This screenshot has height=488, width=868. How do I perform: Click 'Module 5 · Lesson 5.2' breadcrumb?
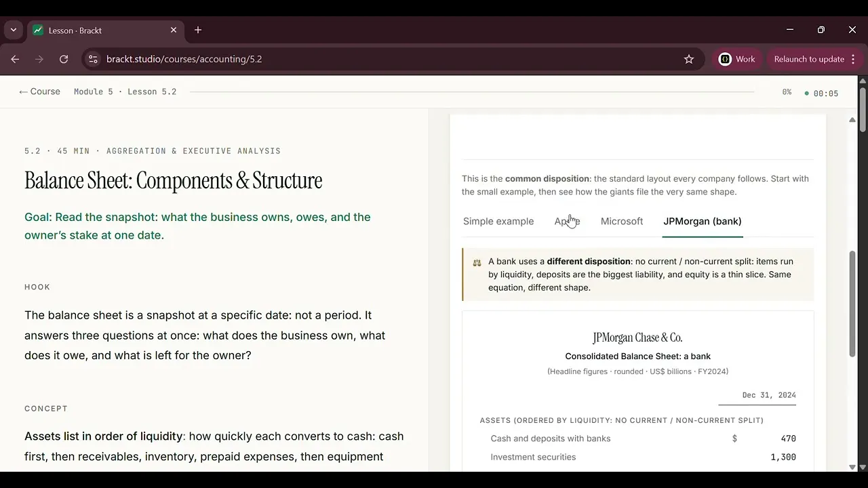[125, 92]
